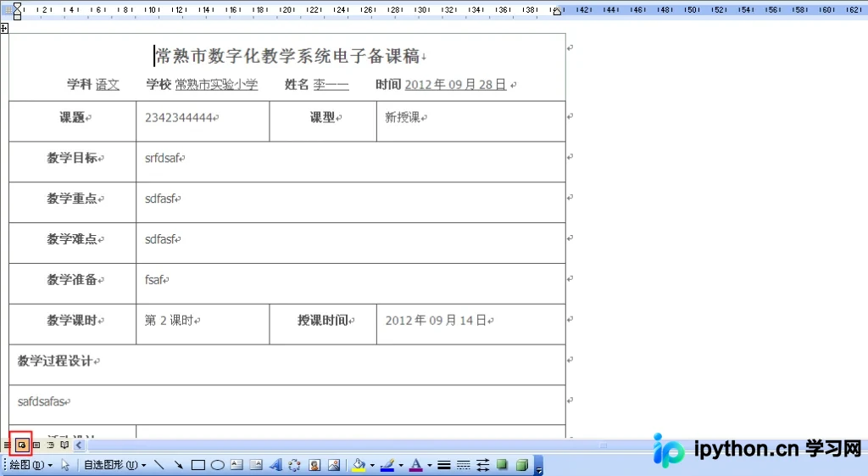868x476 pixels.
Task: Click the 教学目标 label cell
Action: tap(73, 162)
